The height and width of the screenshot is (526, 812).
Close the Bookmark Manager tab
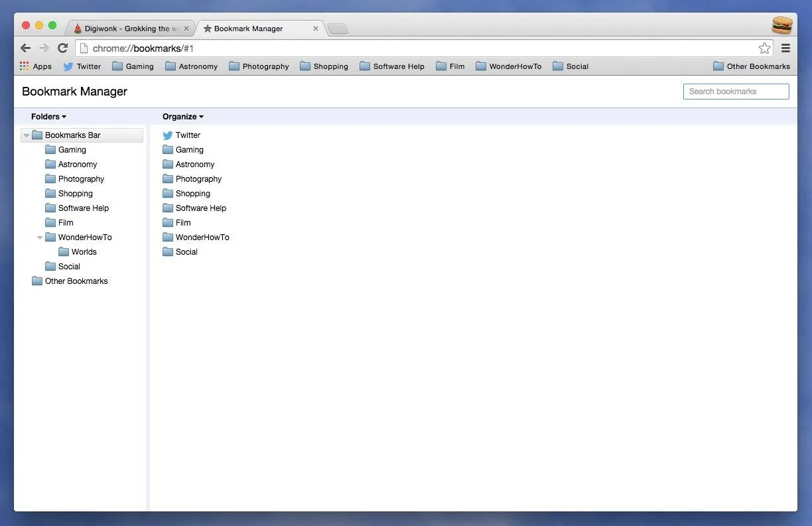pos(316,29)
